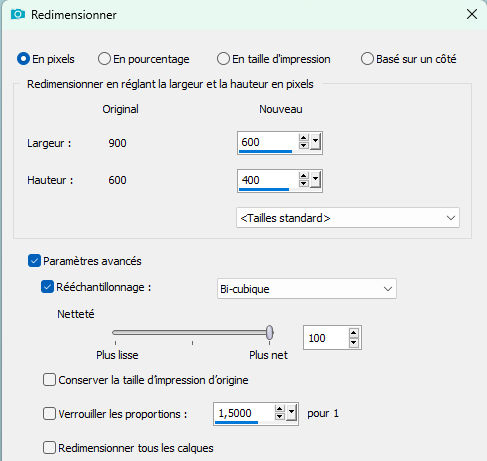Click the Largeur value field showing 600

tap(267, 143)
